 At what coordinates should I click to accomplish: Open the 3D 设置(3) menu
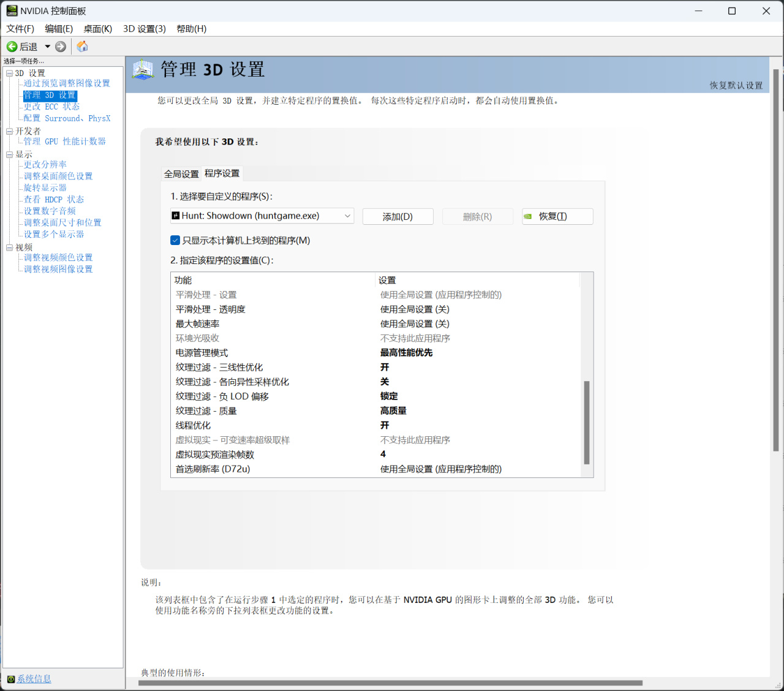pos(145,29)
